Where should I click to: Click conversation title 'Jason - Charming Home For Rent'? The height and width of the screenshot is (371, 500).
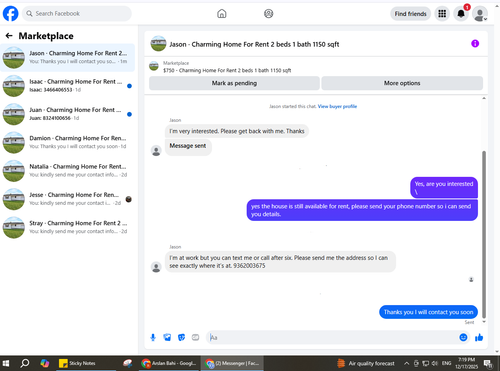pyautogui.click(x=254, y=44)
